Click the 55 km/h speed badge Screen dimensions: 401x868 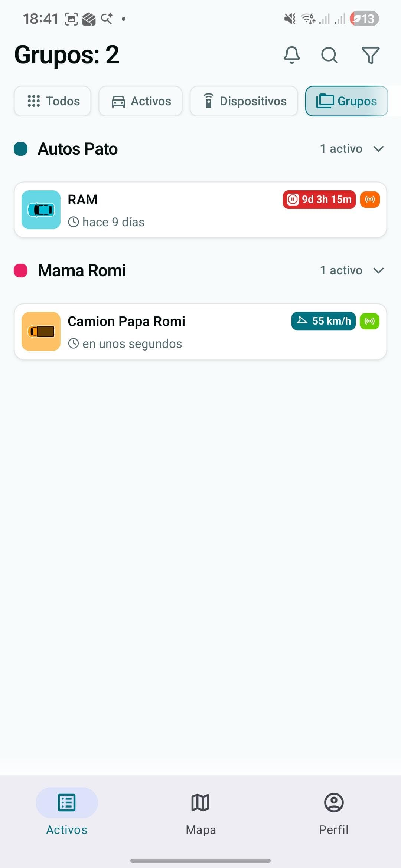tap(323, 321)
